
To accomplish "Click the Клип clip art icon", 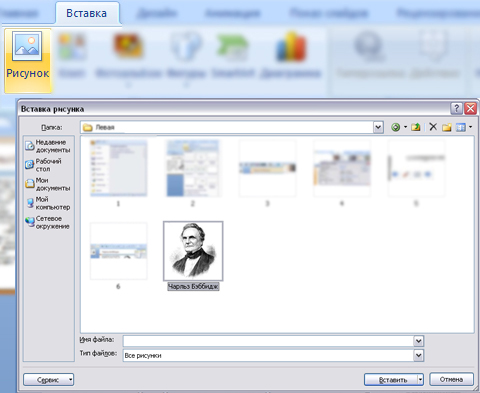I will [x=72, y=46].
